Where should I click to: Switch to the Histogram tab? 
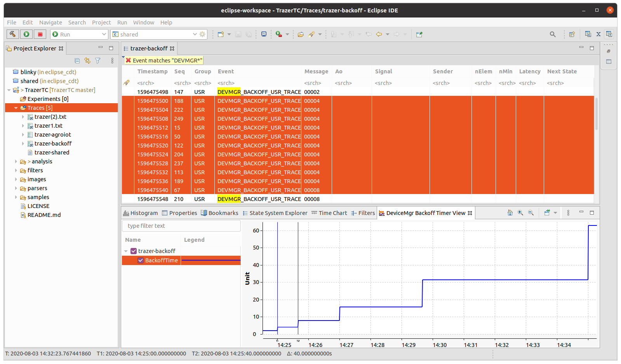[141, 213]
